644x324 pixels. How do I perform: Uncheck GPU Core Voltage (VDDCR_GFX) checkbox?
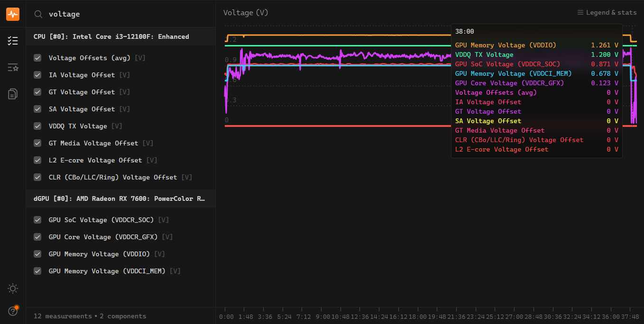click(x=37, y=237)
